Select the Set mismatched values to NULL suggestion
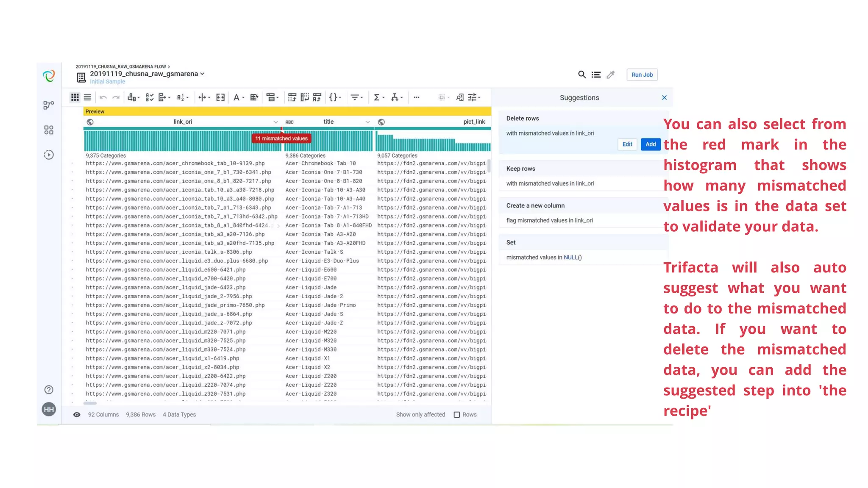The width and height of the screenshot is (868, 488). (x=583, y=250)
